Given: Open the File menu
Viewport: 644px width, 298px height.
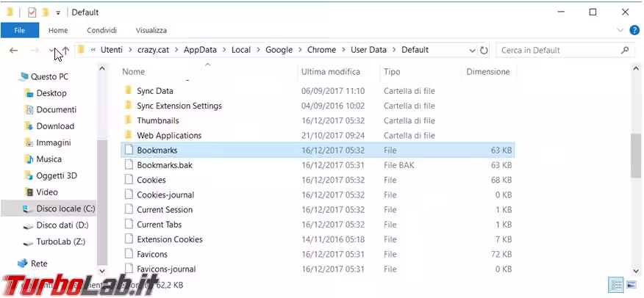Looking at the screenshot, I should point(20,30).
